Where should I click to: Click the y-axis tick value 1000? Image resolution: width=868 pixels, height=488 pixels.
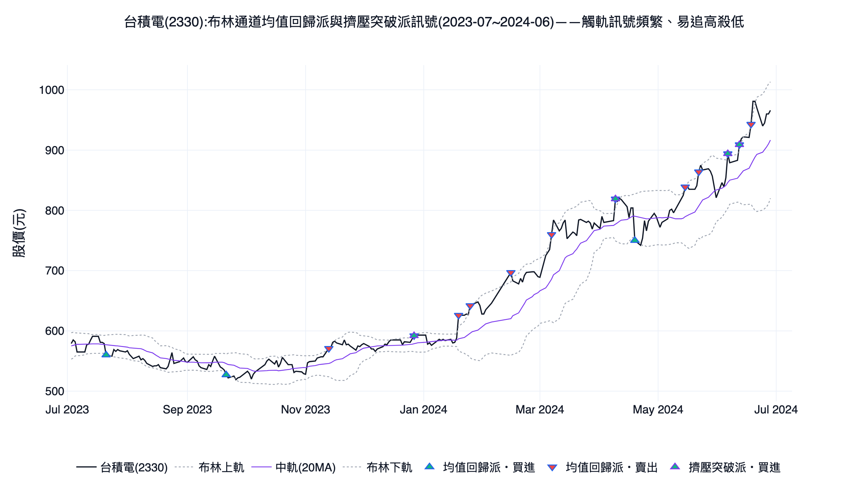52,90
